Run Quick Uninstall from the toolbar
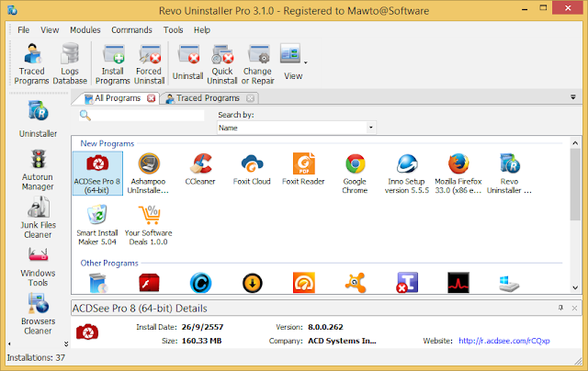 [222, 64]
